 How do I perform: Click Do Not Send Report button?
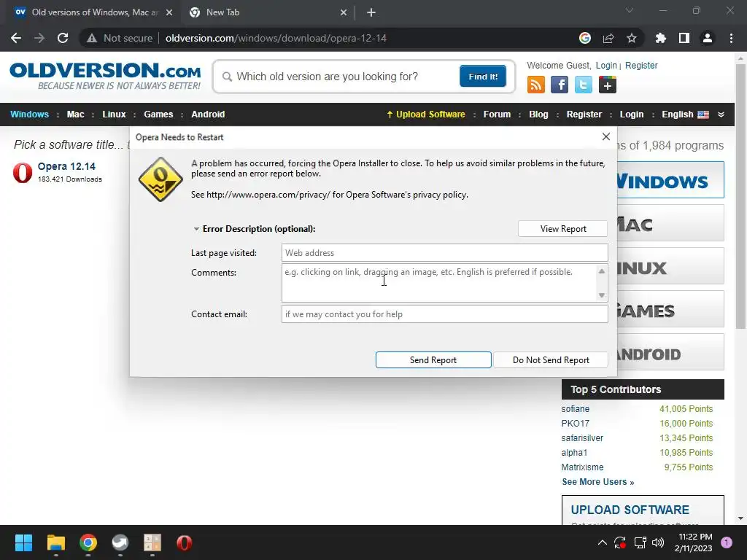551,360
